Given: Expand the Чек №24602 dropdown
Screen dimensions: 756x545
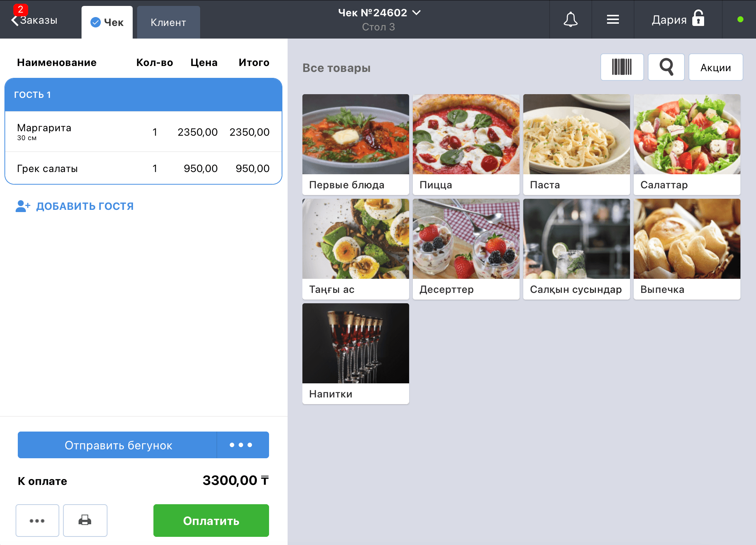Looking at the screenshot, I should click(x=417, y=13).
